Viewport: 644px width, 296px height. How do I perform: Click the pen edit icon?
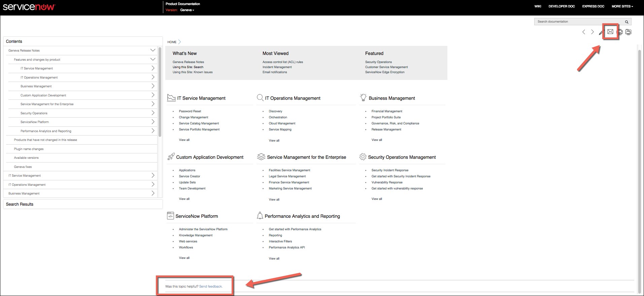pos(601,33)
